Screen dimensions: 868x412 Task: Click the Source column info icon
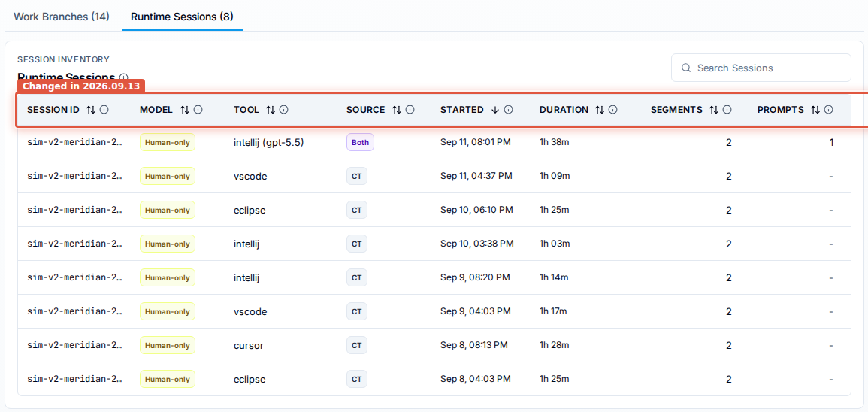pos(410,110)
